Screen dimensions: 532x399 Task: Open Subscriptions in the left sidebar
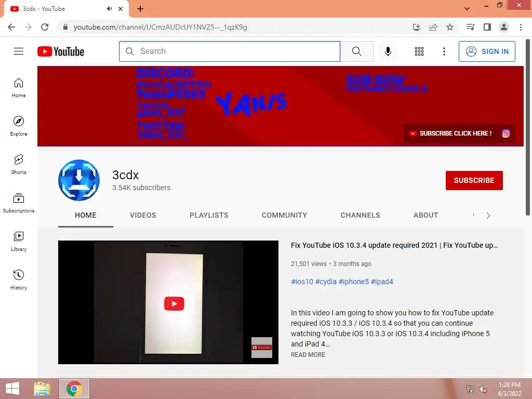click(x=19, y=203)
